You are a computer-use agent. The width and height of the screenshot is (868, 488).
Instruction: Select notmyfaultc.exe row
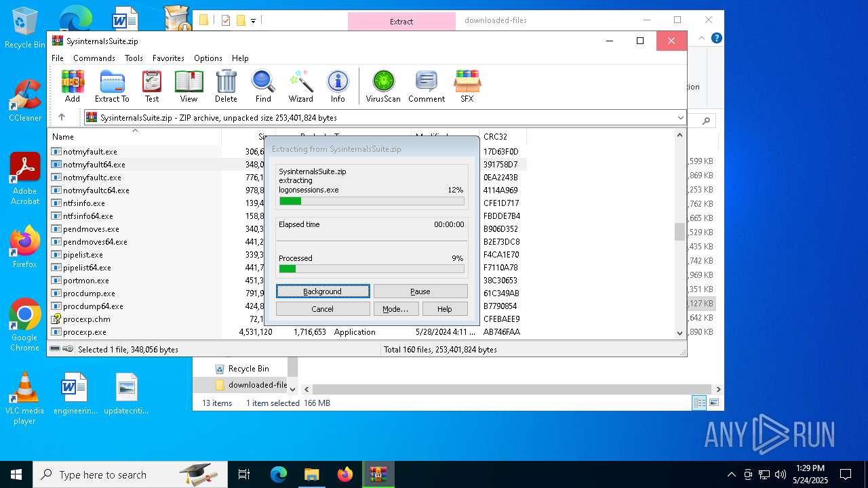tap(92, 178)
